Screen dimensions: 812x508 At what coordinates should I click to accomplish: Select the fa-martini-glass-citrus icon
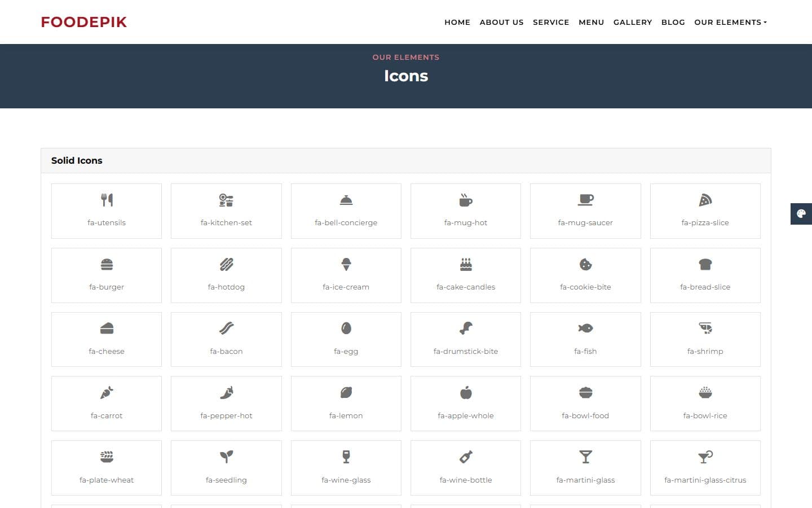click(x=705, y=457)
